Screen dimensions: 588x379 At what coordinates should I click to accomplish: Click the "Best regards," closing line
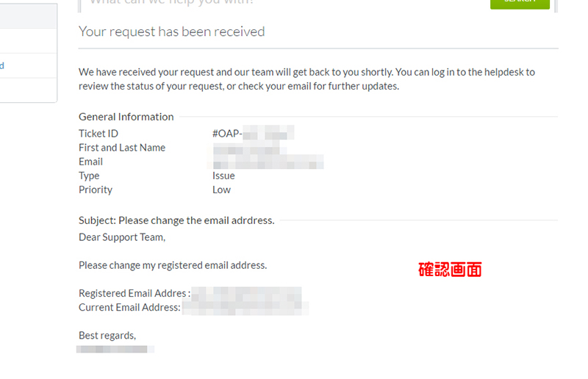click(x=107, y=335)
